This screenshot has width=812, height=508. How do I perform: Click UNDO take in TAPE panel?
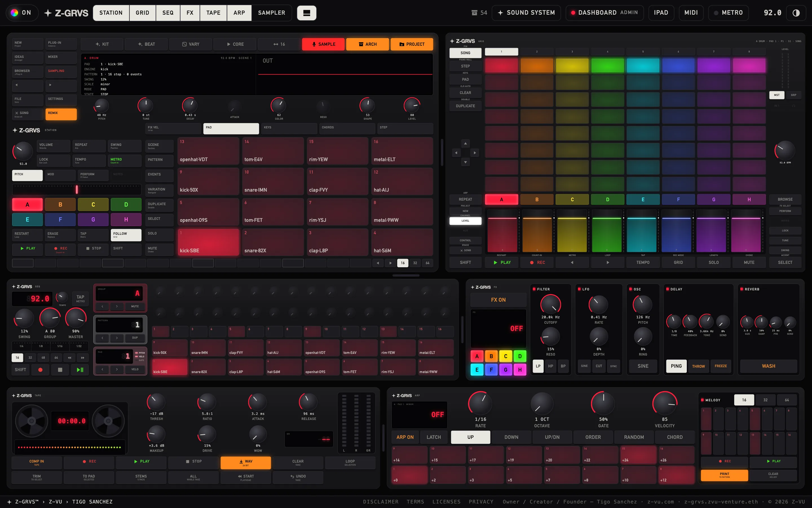tap(298, 478)
